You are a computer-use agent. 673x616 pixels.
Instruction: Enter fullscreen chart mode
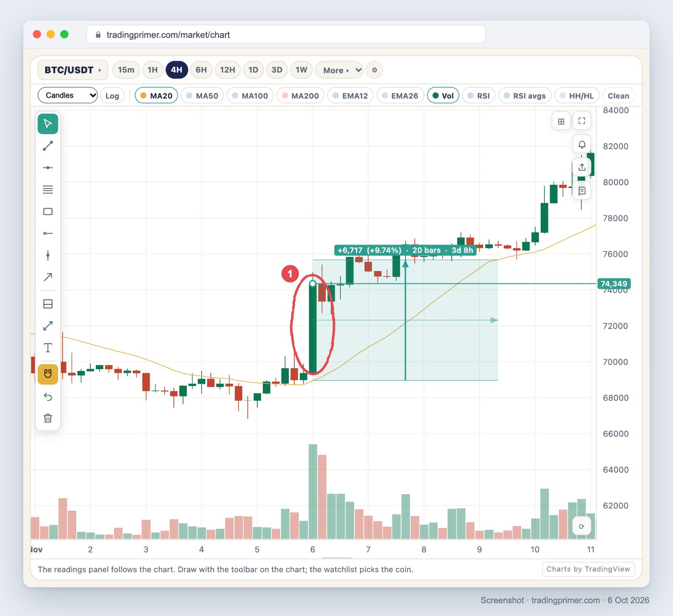pyautogui.click(x=582, y=121)
